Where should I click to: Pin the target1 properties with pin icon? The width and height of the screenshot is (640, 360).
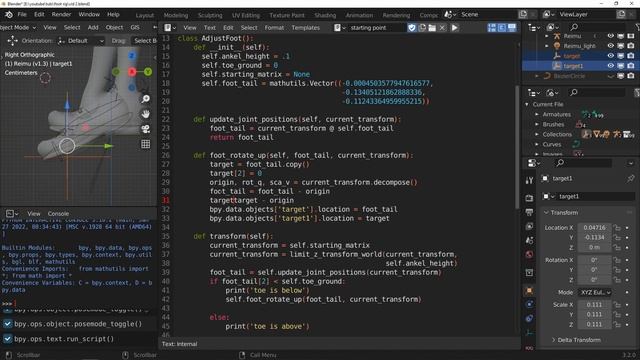click(631, 178)
